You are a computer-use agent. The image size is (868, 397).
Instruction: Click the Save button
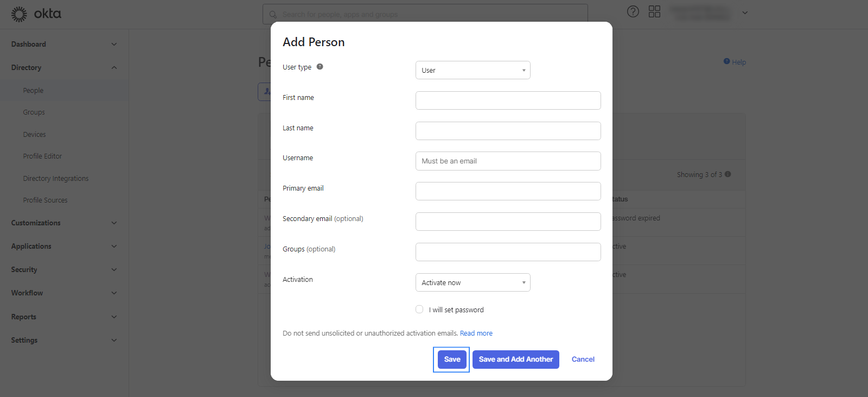[x=452, y=360]
